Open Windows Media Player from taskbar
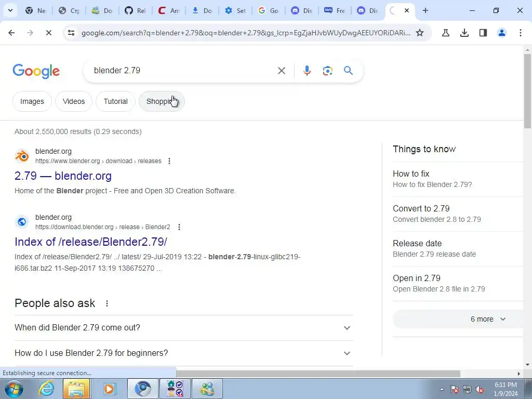 click(109, 389)
